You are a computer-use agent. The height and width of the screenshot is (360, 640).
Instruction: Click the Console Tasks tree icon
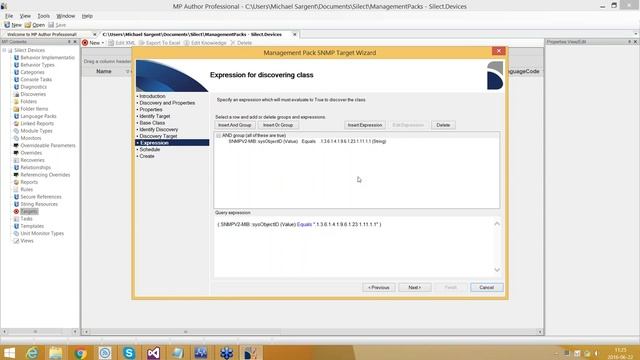[x=16, y=80]
